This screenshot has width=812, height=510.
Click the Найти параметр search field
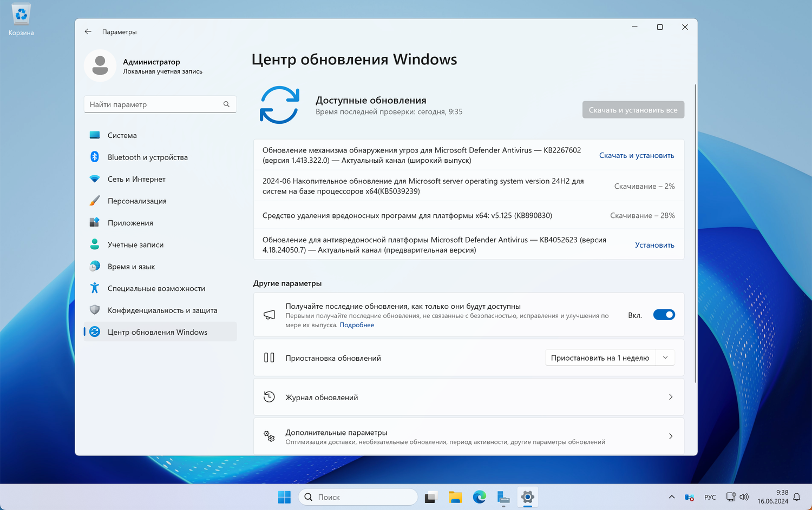[160, 104]
